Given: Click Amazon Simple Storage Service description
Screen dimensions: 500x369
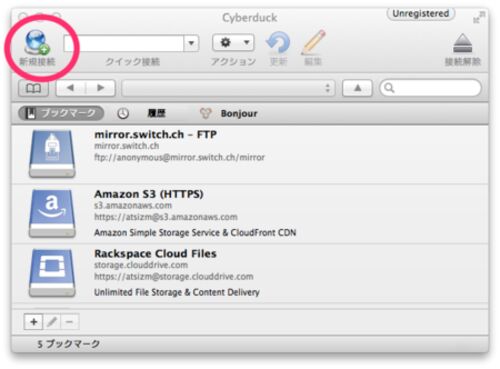Looking at the screenshot, I should tap(195, 233).
